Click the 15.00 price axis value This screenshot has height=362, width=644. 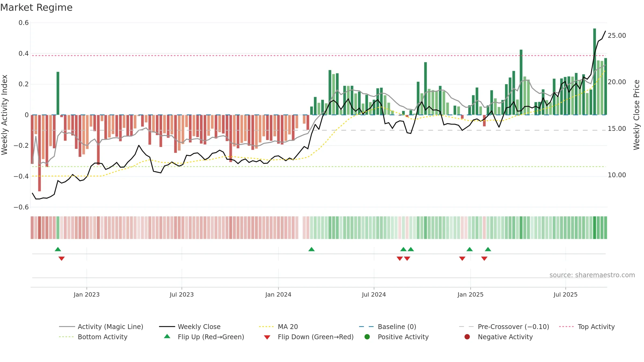pos(617,129)
